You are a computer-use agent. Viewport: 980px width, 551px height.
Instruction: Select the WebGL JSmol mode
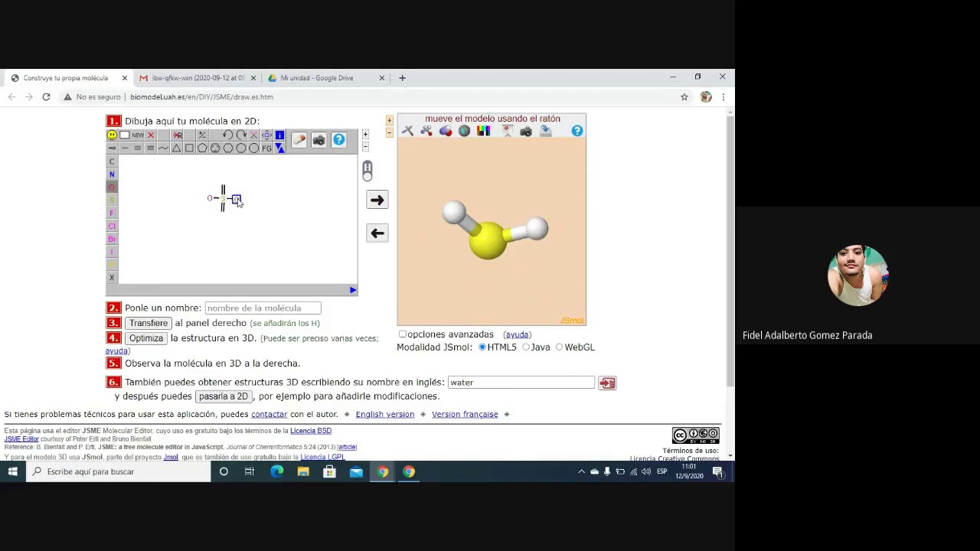pyautogui.click(x=560, y=347)
